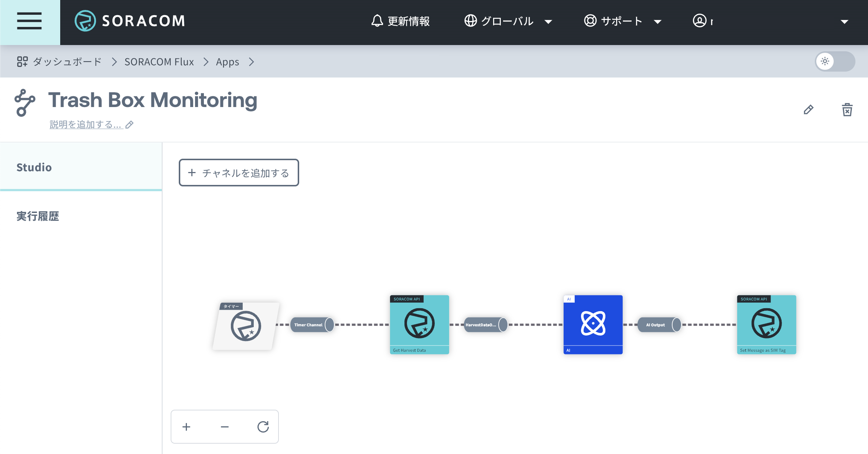This screenshot has width=868, height=454.
Task: Select the Timer event source node
Action: 246,326
